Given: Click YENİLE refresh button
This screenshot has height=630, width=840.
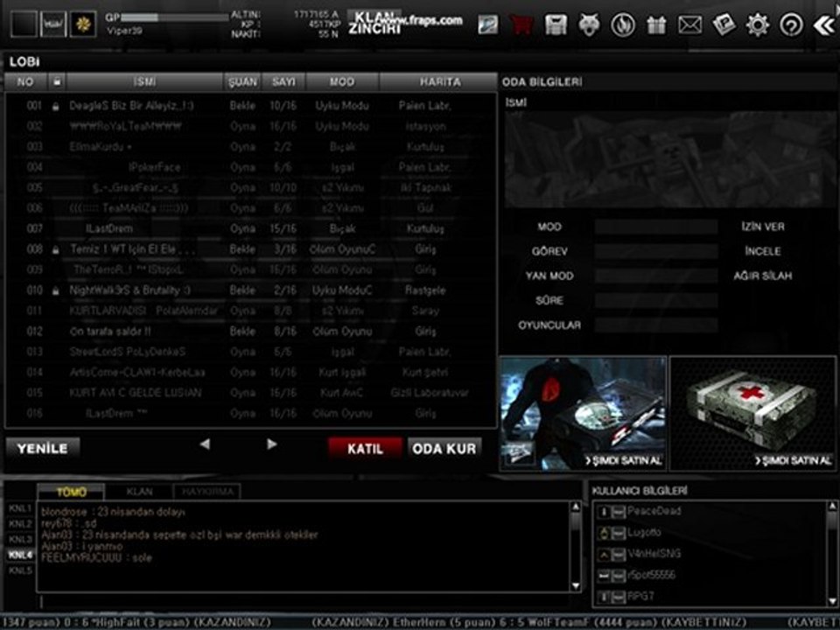Looking at the screenshot, I should pyautogui.click(x=43, y=448).
